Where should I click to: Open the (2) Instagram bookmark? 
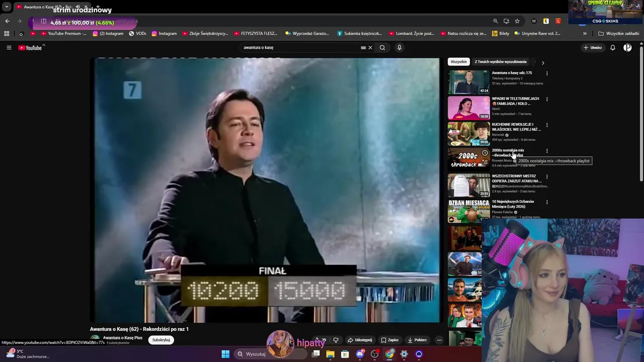[108, 34]
